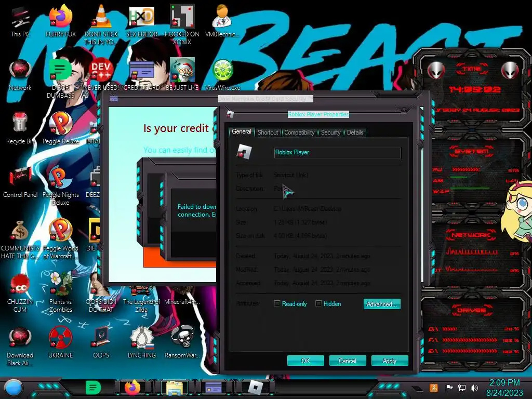Tick the Hidden attribute checkbox
This screenshot has height=399, width=532.
[318, 303]
